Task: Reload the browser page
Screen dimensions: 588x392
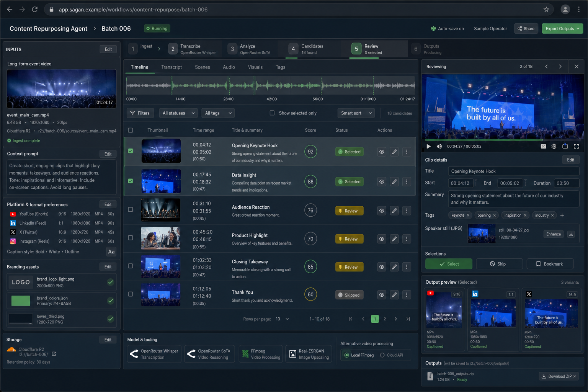Action: [34, 10]
